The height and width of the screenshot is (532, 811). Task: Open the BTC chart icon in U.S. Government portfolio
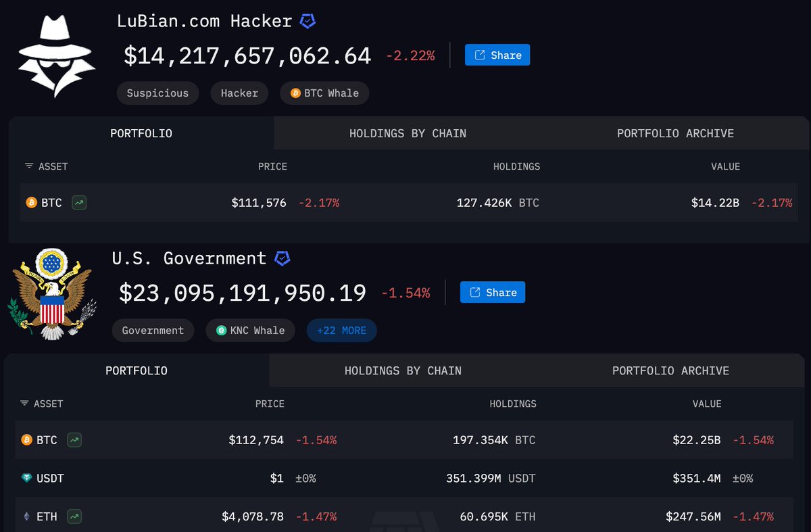[75, 440]
